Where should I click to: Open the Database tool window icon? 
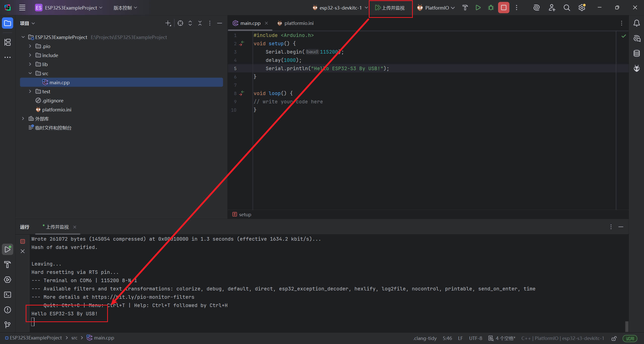(x=637, y=53)
